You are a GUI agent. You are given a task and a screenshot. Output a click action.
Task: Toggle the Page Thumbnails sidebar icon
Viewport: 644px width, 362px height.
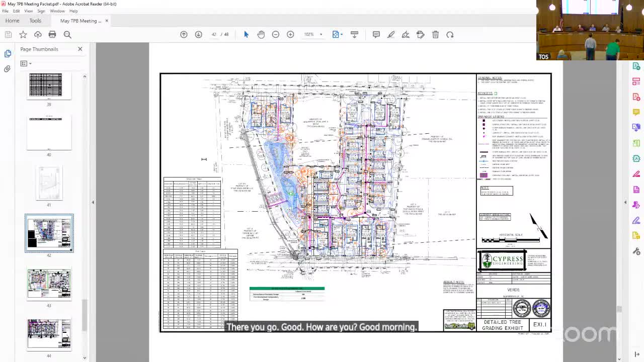(x=8, y=53)
